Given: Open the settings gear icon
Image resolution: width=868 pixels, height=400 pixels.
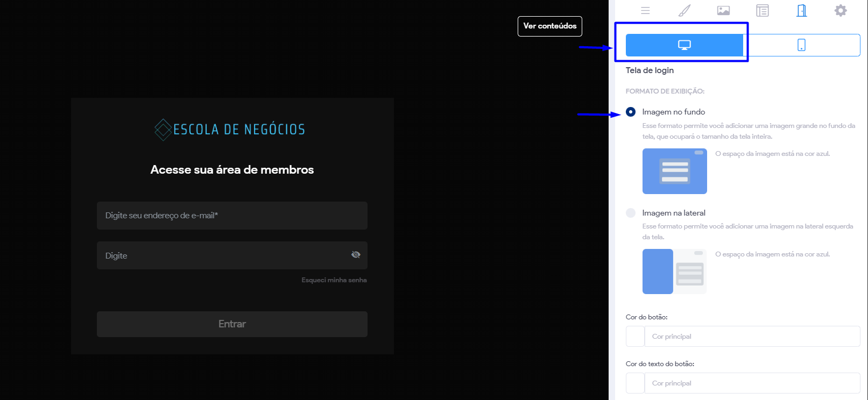Looking at the screenshot, I should (x=841, y=11).
